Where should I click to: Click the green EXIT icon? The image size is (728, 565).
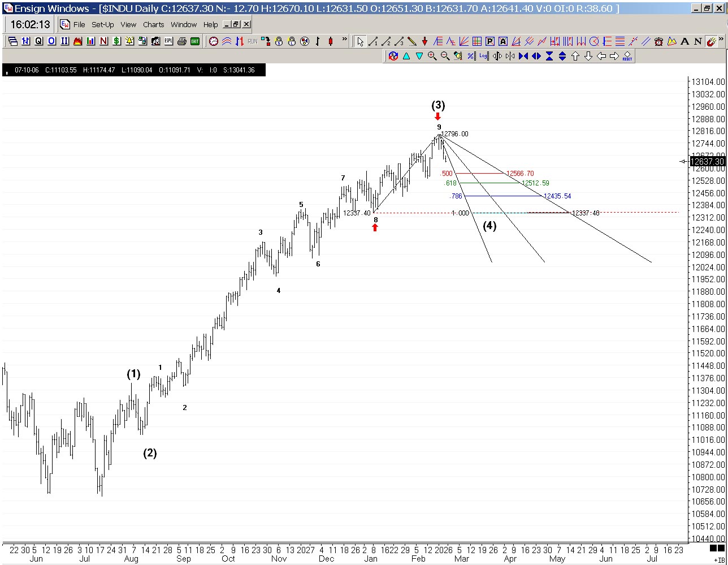pyautogui.click(x=195, y=41)
